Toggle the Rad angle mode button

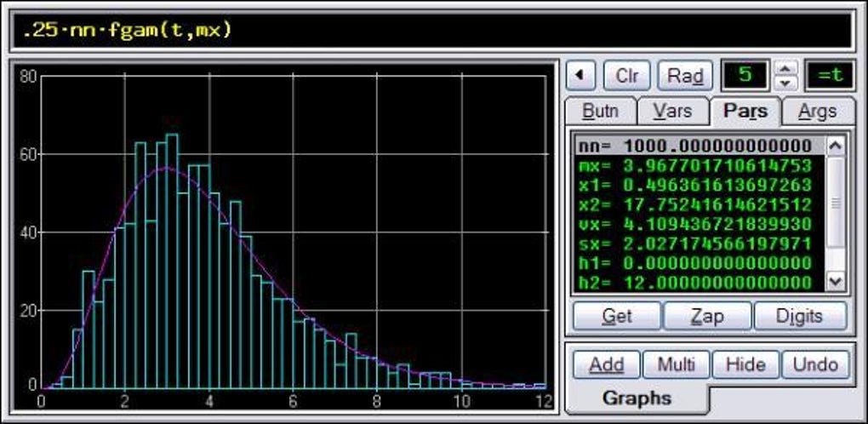click(x=685, y=75)
